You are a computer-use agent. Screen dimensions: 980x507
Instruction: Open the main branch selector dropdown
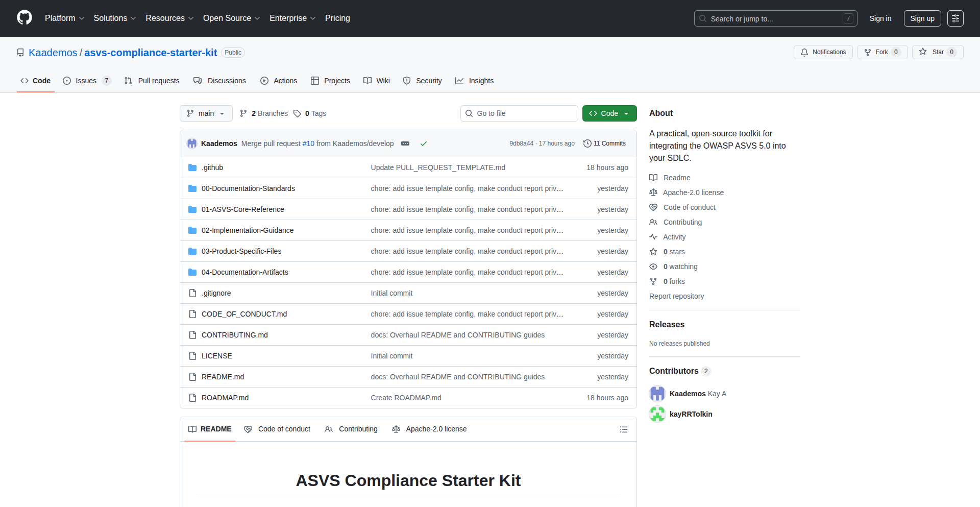click(x=206, y=113)
